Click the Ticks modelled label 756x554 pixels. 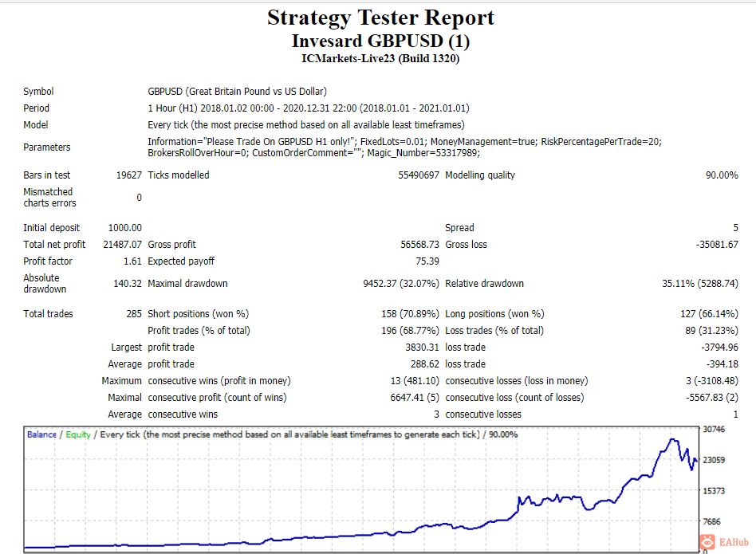tap(179, 175)
